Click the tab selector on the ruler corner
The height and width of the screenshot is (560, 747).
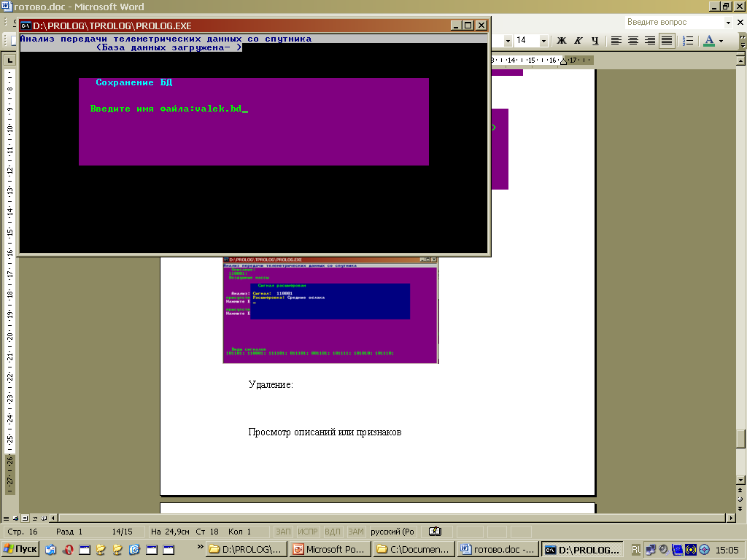click(9, 60)
